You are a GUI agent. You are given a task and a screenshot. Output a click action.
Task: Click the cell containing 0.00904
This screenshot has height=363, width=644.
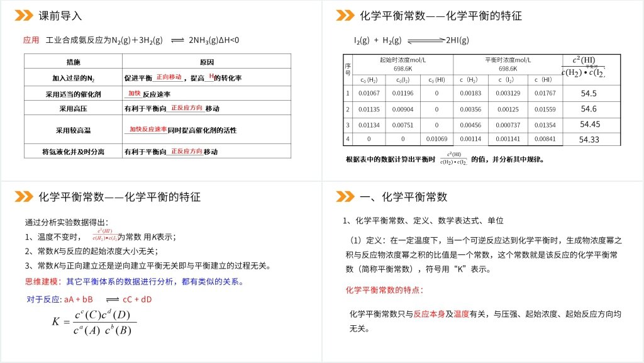402,109
